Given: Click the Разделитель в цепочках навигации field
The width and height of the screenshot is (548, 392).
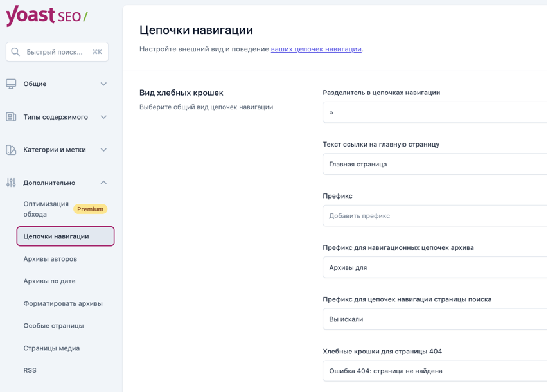Looking at the screenshot, I should [435, 112].
